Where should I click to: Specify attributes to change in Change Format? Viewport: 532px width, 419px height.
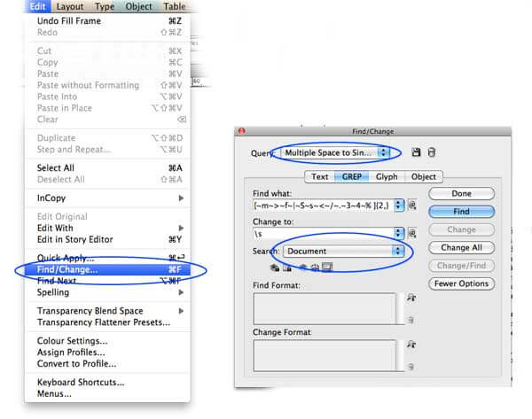(411, 345)
